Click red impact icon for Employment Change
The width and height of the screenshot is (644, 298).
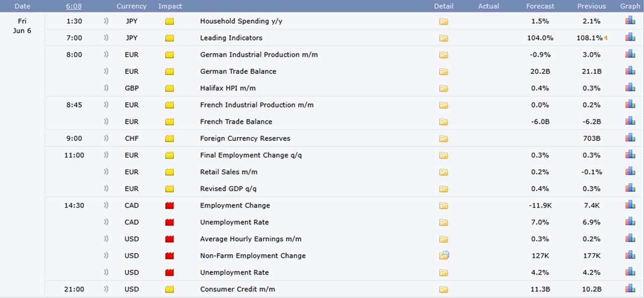pos(170,205)
